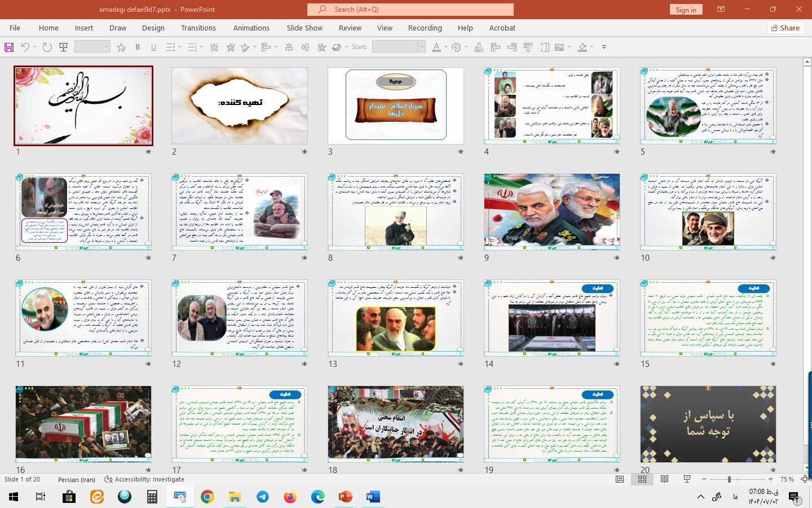Image resolution: width=812 pixels, height=508 pixels.
Task: Open the Slide Show ribbon tab
Action: click(x=304, y=28)
